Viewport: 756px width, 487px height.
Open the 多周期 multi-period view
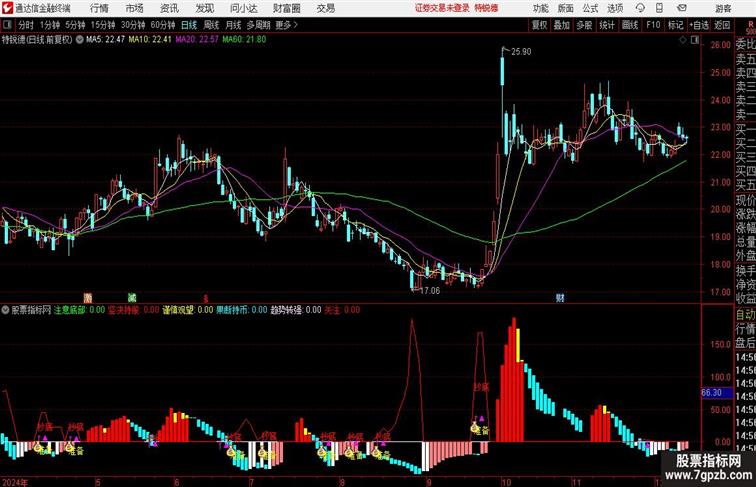coord(258,25)
